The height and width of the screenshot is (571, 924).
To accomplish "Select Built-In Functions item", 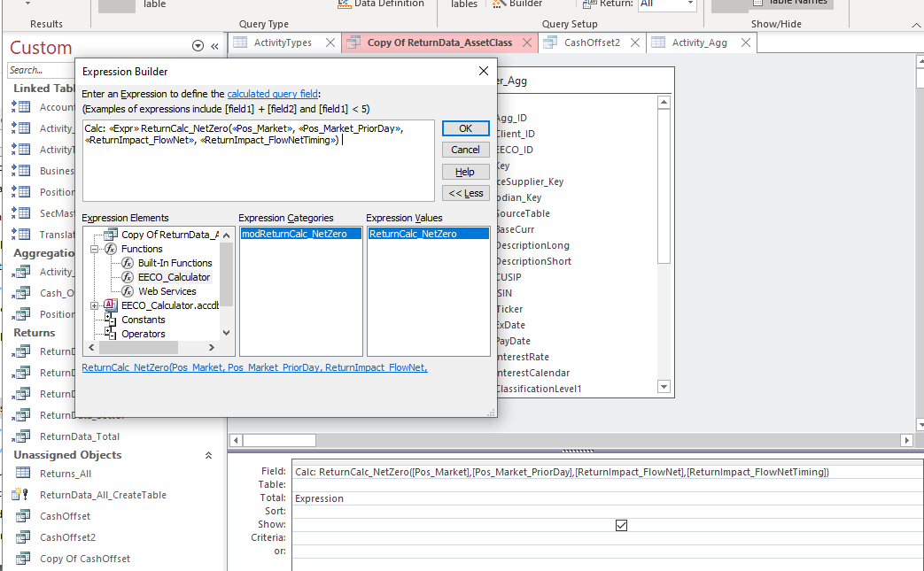I will pos(175,263).
